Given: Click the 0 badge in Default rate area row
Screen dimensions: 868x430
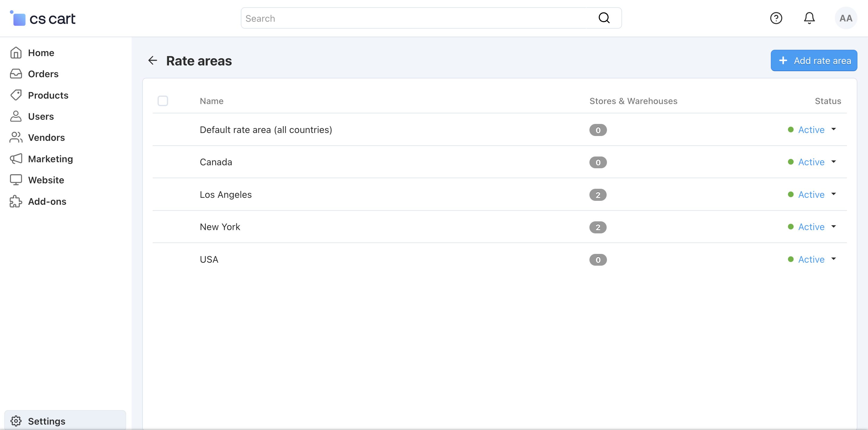Looking at the screenshot, I should click(598, 130).
